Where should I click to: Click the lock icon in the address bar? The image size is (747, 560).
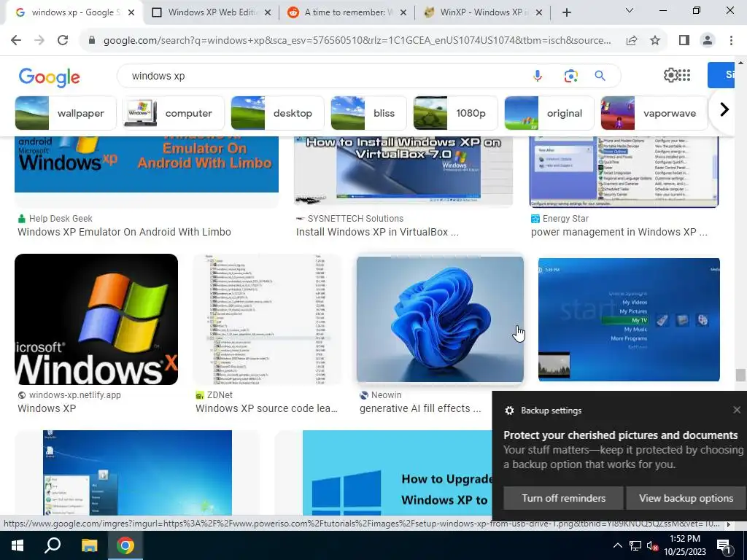click(92, 41)
